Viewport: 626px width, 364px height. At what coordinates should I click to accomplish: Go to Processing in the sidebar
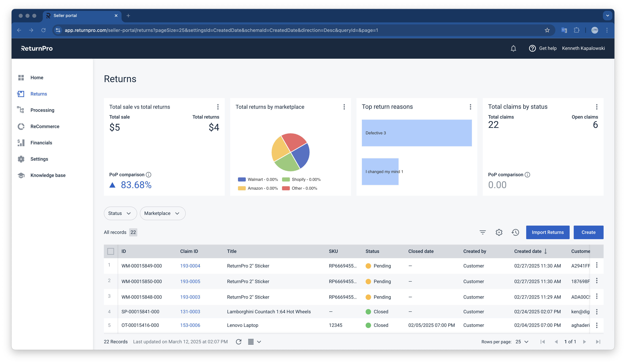[x=42, y=110]
